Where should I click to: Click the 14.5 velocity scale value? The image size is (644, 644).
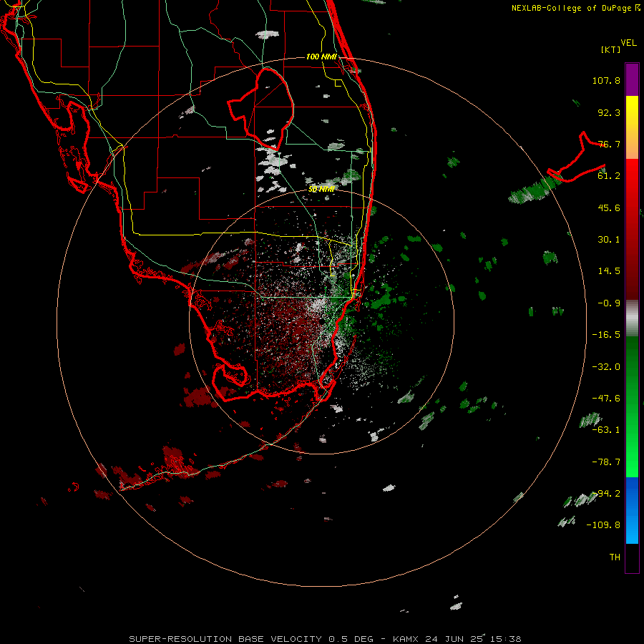click(x=609, y=271)
